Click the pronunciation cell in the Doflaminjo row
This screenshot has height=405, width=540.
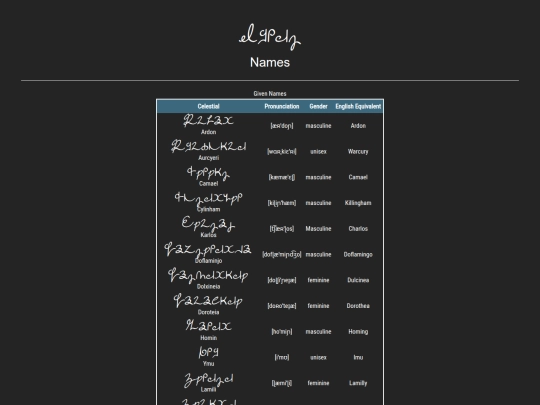(x=282, y=255)
